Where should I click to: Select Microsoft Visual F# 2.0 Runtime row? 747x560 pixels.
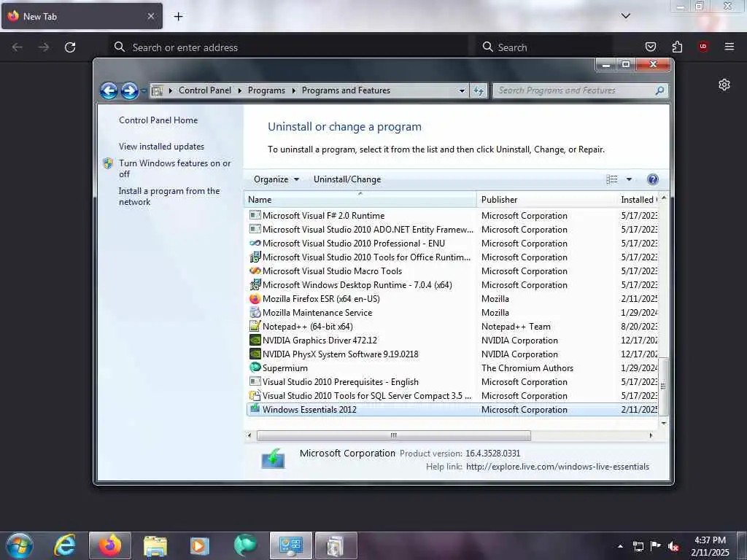[452, 216]
